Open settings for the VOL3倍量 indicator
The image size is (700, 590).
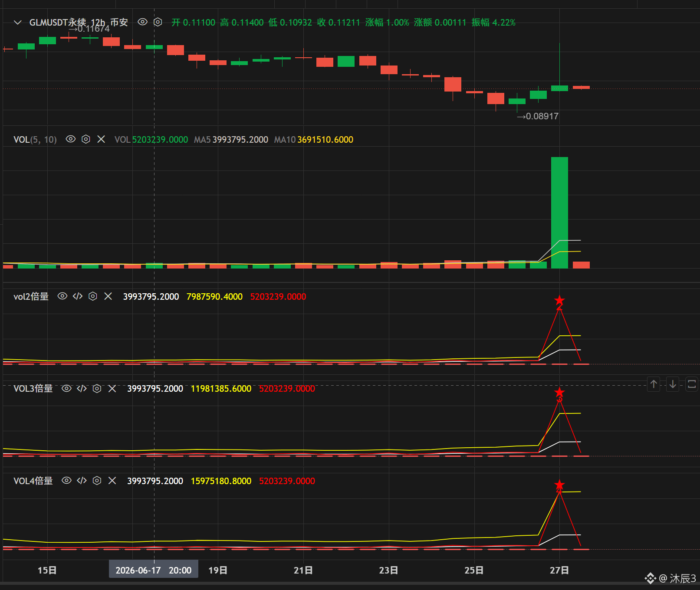(97, 389)
